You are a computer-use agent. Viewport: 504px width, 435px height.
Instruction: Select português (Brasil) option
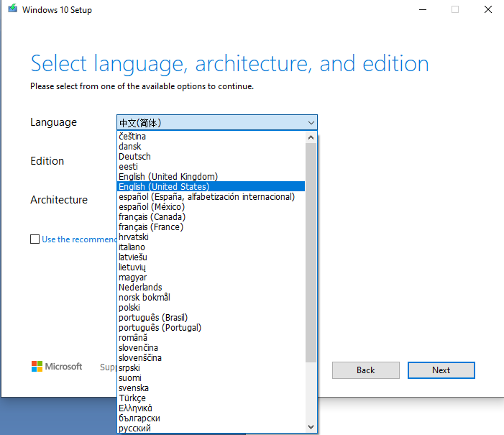(x=211, y=317)
